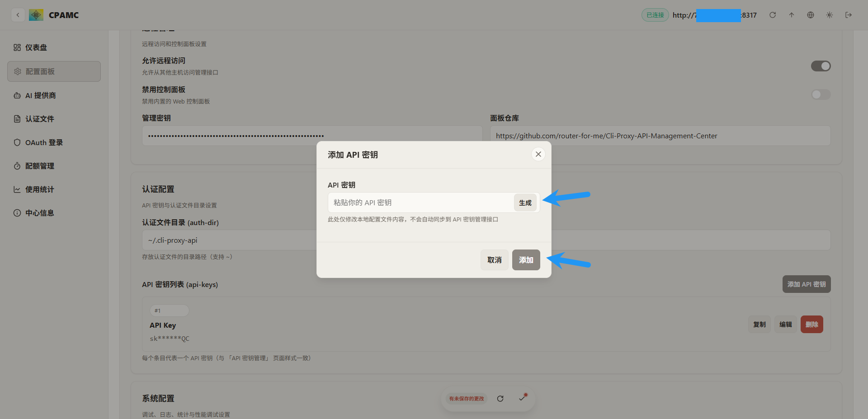Click the back chevron beside CPAMC logo
This screenshot has height=419, width=868.
[x=18, y=15]
